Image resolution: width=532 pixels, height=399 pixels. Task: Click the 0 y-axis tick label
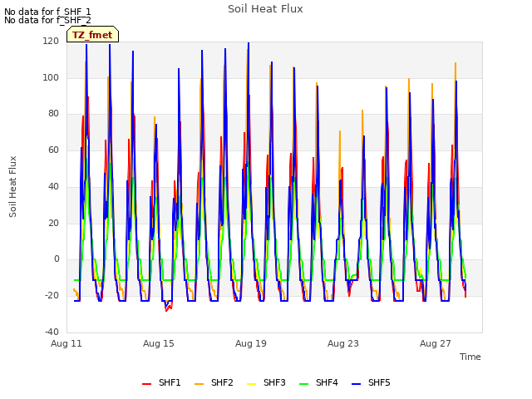click(57, 259)
